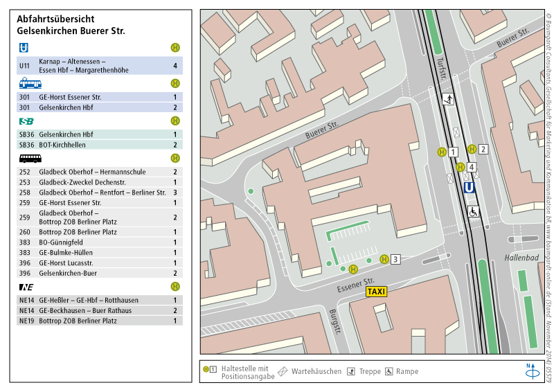Click the Rampe wheelchair symbol in the legend

[x=389, y=371]
